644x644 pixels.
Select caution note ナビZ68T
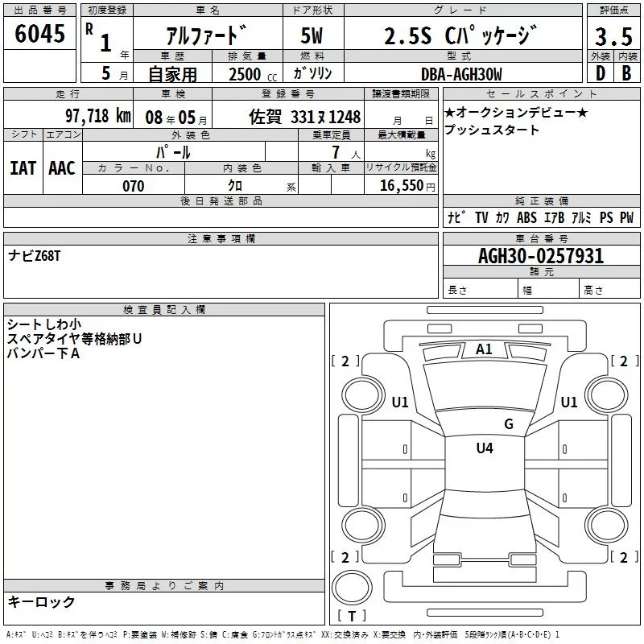coord(34,256)
